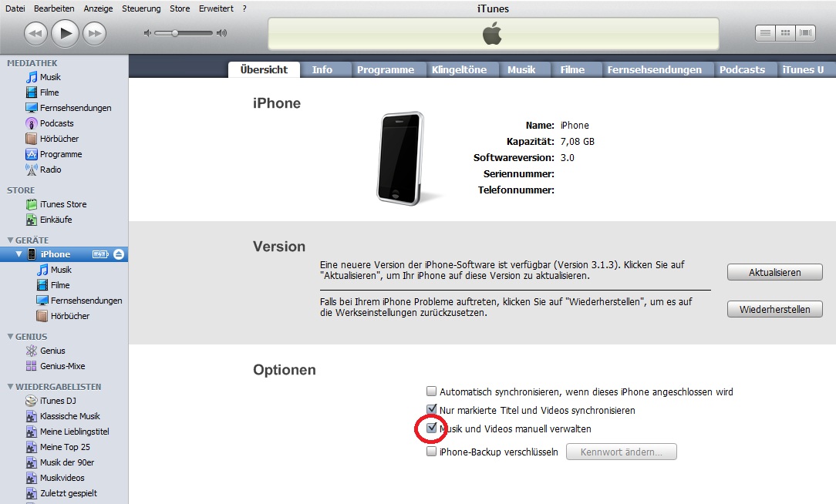Click the Play button
The height and width of the screenshot is (504, 836).
pyautogui.click(x=65, y=34)
